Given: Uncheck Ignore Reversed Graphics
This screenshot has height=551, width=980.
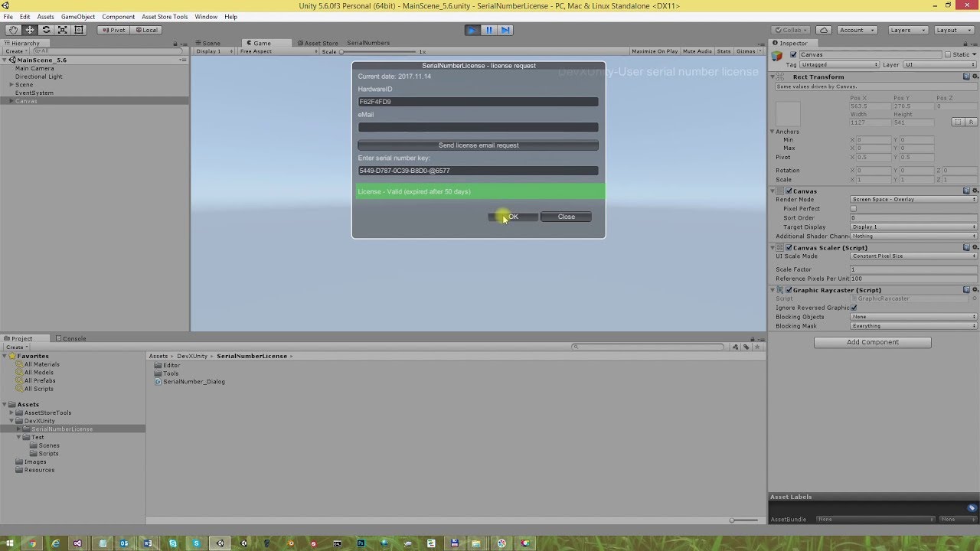Looking at the screenshot, I should tap(854, 308).
